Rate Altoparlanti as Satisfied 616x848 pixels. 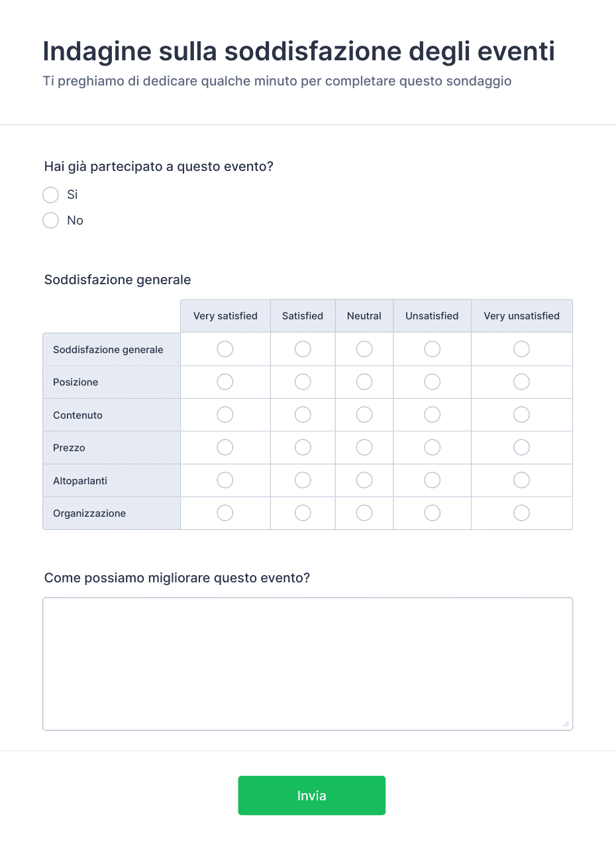pos(303,480)
